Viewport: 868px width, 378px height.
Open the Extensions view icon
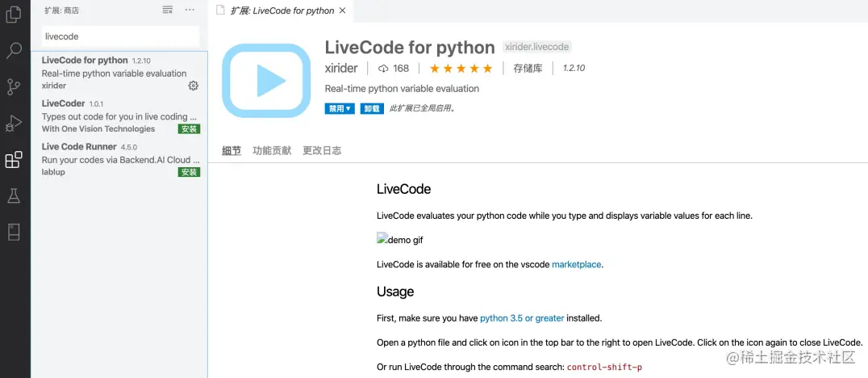tap(13, 160)
